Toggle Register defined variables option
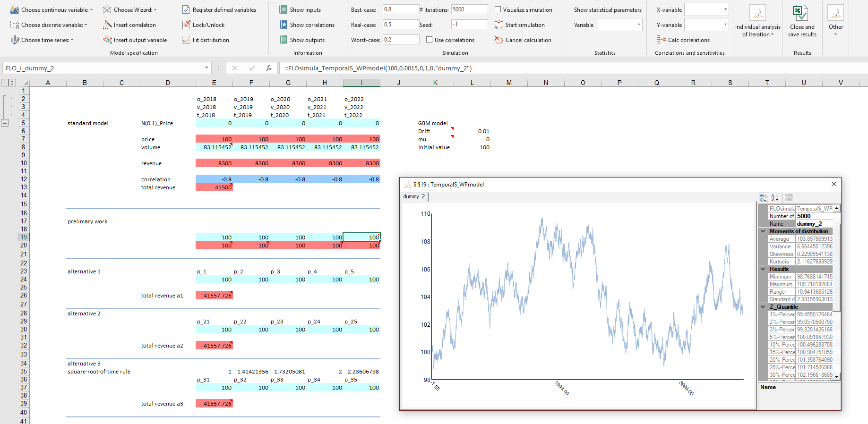Viewport: 868px width, 424px height. 186,10
